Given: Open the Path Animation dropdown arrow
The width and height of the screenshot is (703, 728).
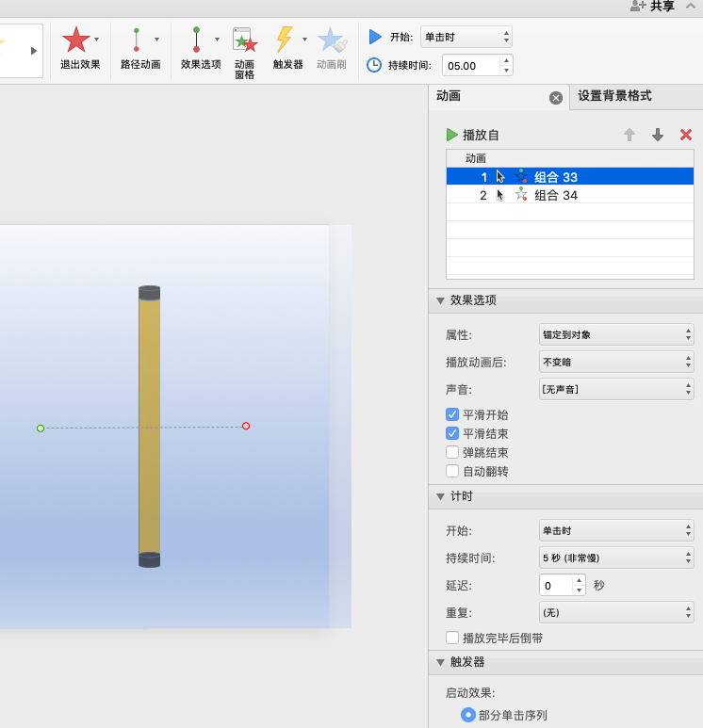Looking at the screenshot, I should [157, 40].
